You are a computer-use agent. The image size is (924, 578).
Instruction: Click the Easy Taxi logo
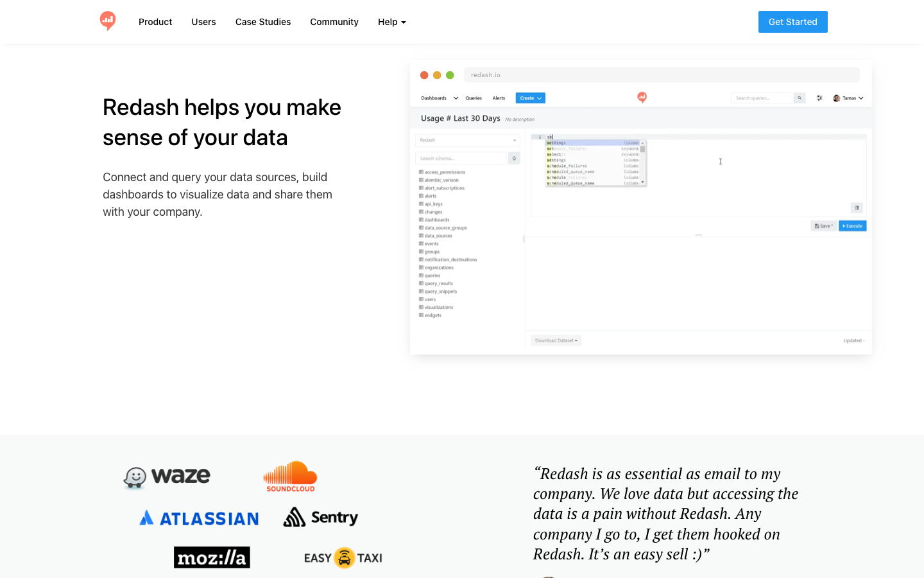343,557
